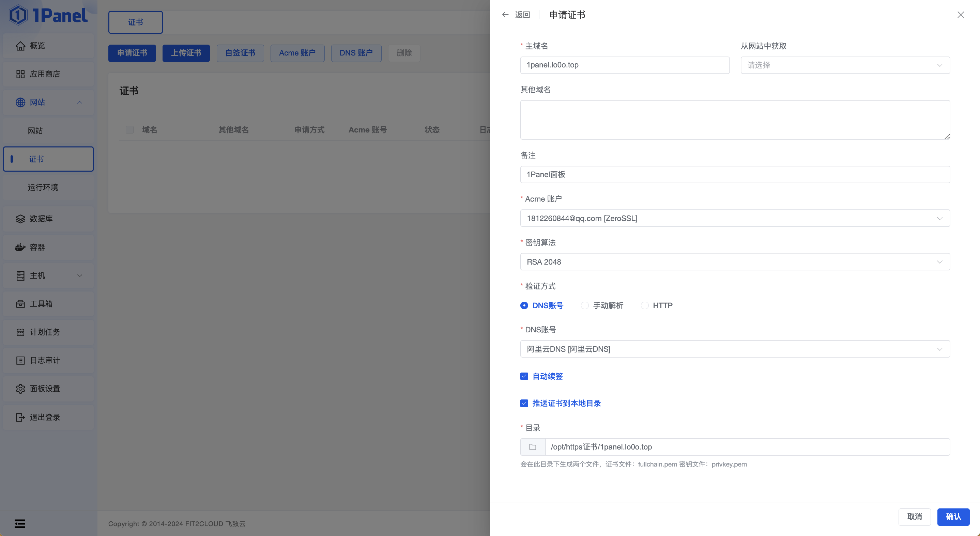Click the folder icon to browse 目录
980x536 pixels.
(533, 447)
